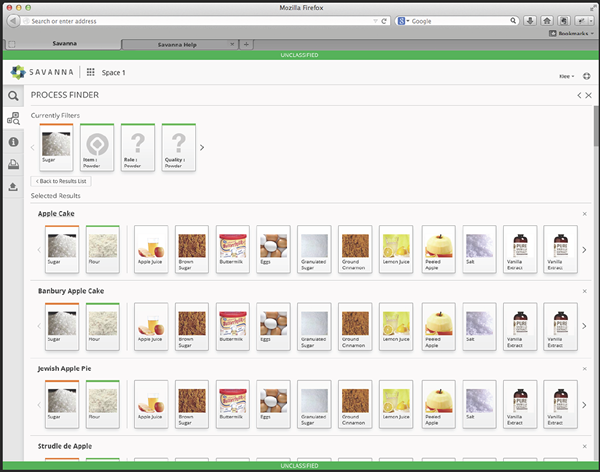This screenshot has width=600, height=472.
Task: Open a new browser tab
Action: point(246,44)
